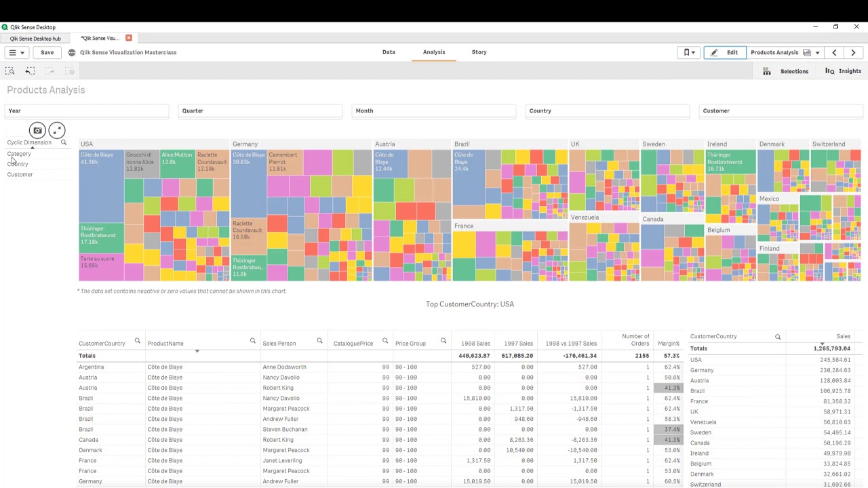
Task: Open the smart search tool
Action: [x=9, y=71]
